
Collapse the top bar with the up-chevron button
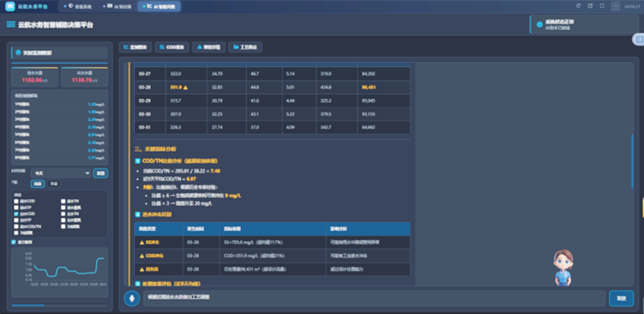coord(615,6)
